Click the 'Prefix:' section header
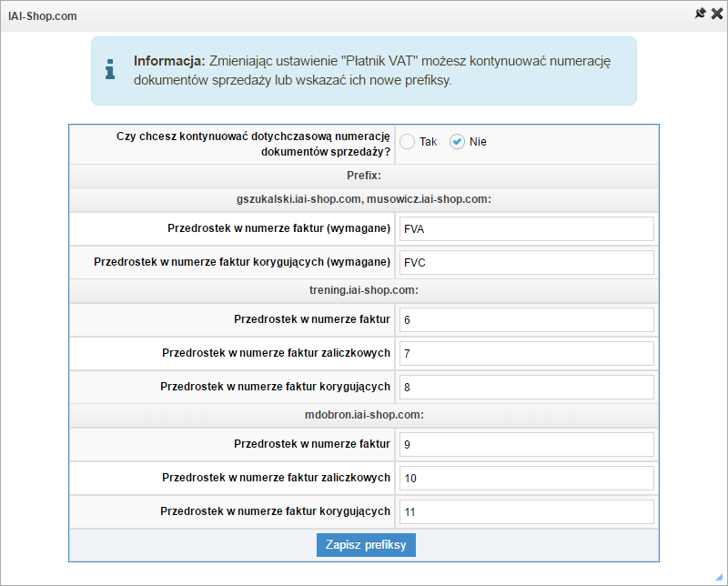Viewport: 728px width, 586px height. (x=364, y=175)
